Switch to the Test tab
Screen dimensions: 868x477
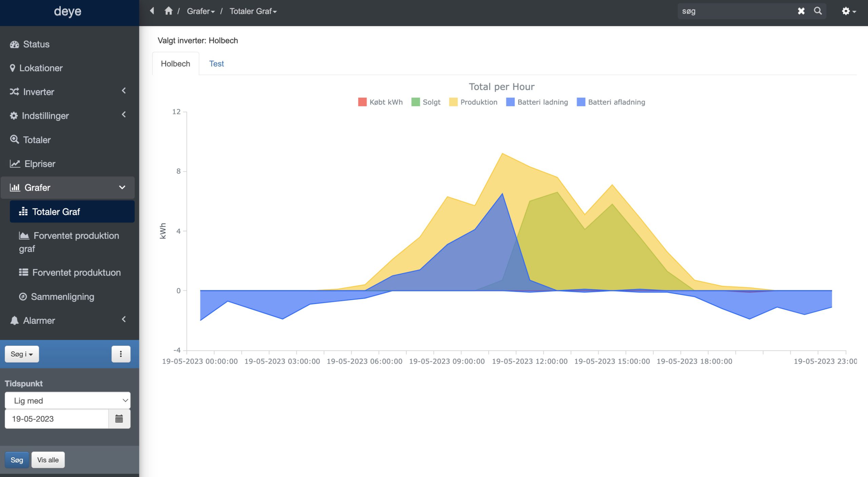(x=216, y=64)
